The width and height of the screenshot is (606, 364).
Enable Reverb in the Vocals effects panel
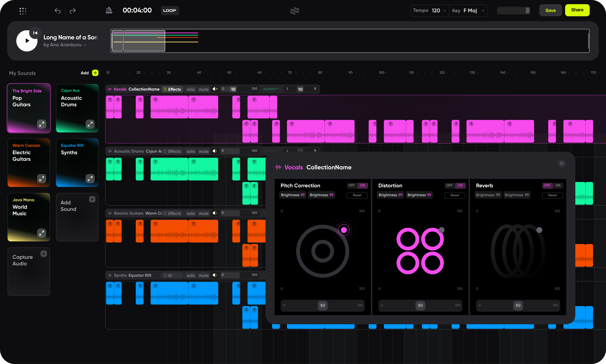558,185
